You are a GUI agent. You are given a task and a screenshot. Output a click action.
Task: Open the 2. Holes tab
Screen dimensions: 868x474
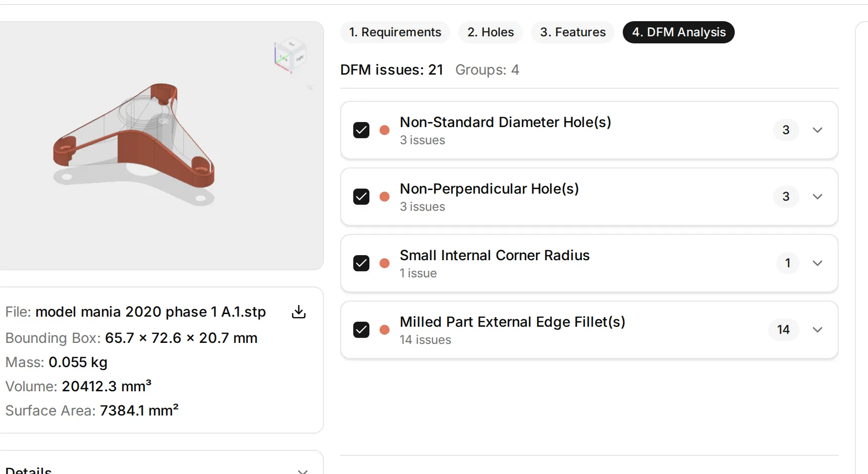coord(491,32)
